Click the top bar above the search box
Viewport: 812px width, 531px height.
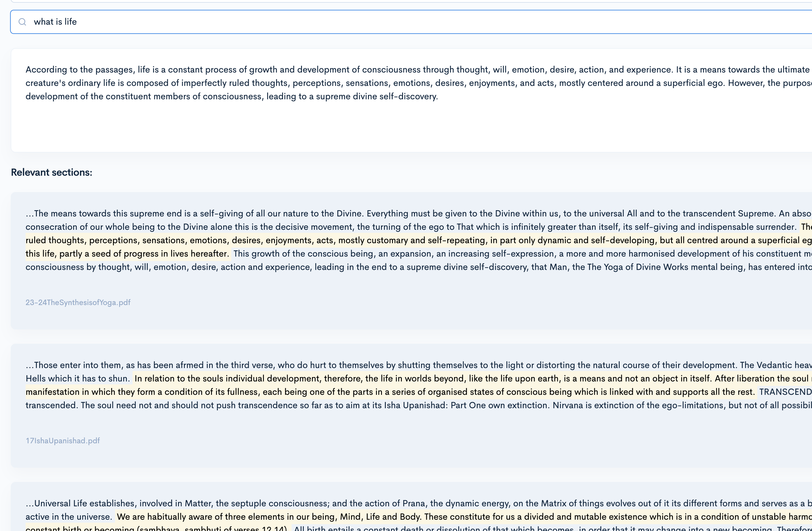406,3
